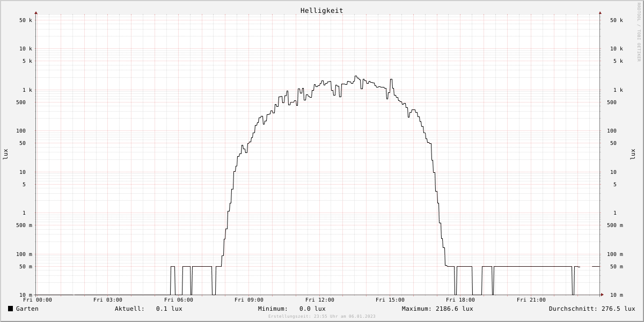This screenshot has width=644, height=322.
Task: Click the "Fri 09:00" time axis label
Action: pos(249,300)
